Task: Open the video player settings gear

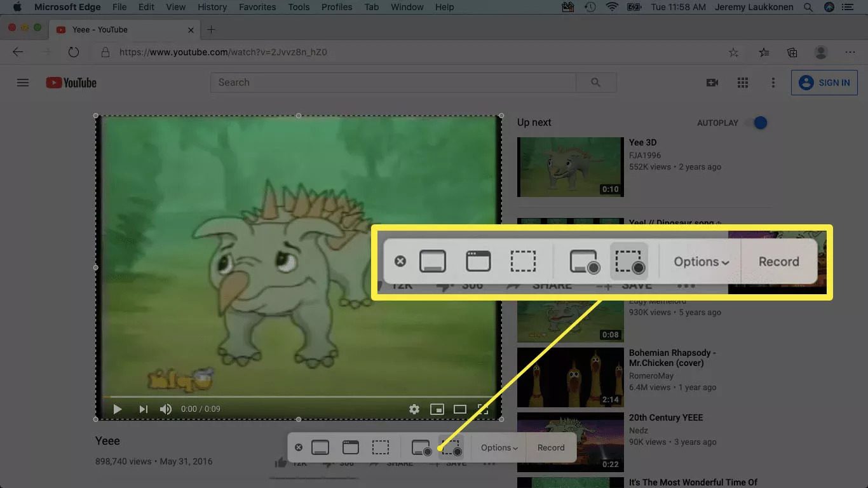Action: click(414, 409)
